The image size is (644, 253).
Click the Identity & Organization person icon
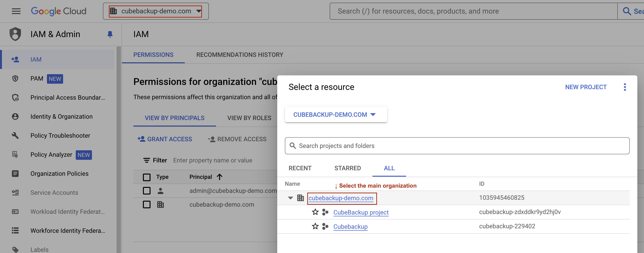pos(15,117)
